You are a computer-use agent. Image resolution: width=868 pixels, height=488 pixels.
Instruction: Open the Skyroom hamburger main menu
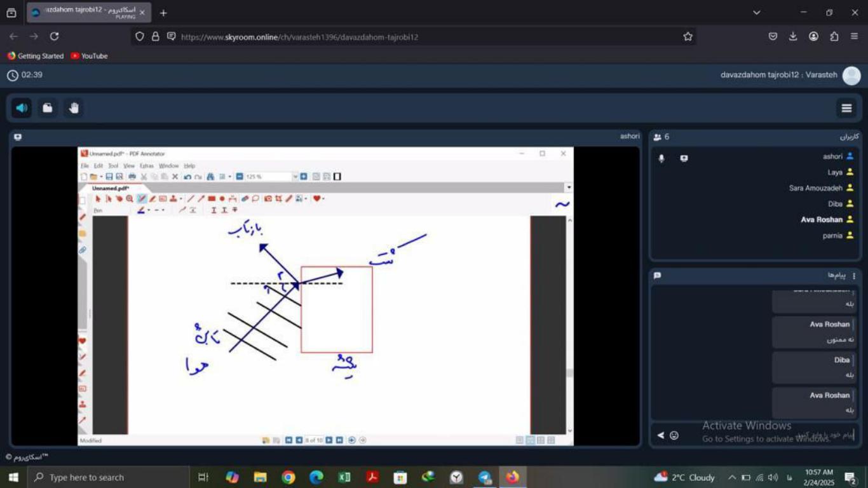point(846,108)
